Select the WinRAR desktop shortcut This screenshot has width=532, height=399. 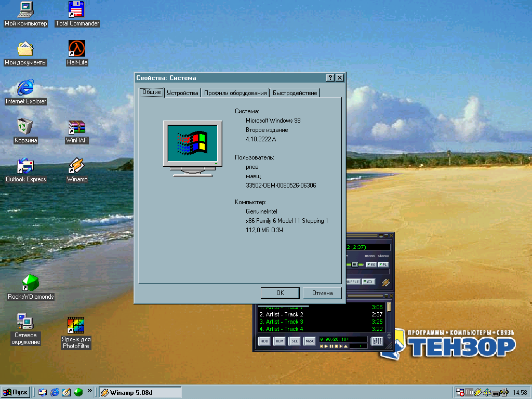click(x=77, y=132)
